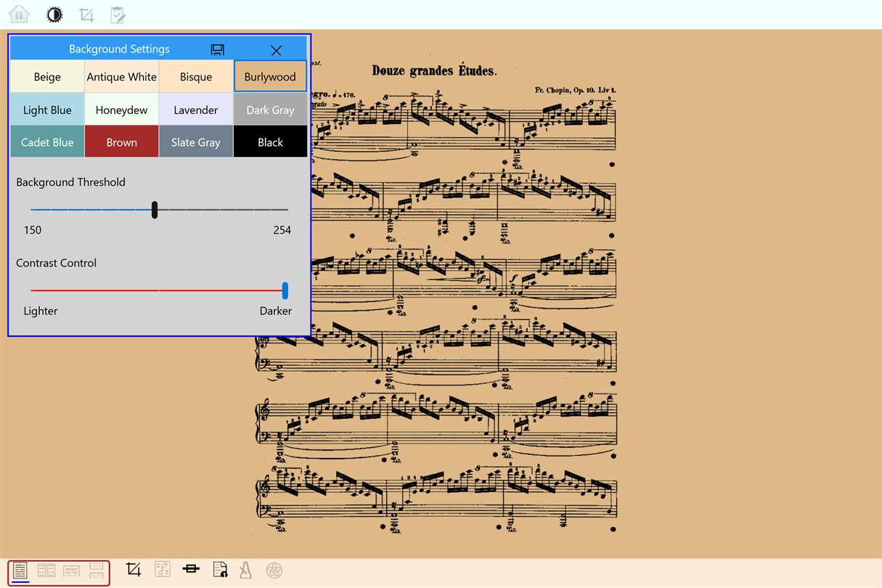Pick the Antique White background color
This screenshot has width=882, height=588.
122,77
